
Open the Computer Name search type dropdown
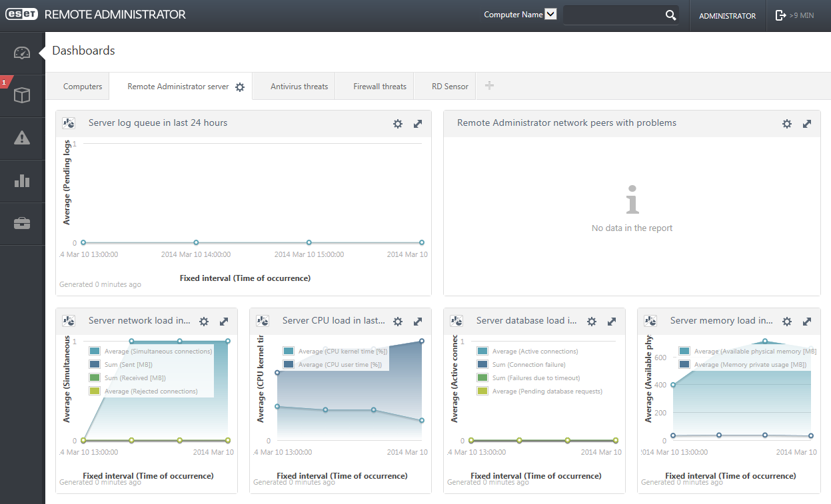550,15
